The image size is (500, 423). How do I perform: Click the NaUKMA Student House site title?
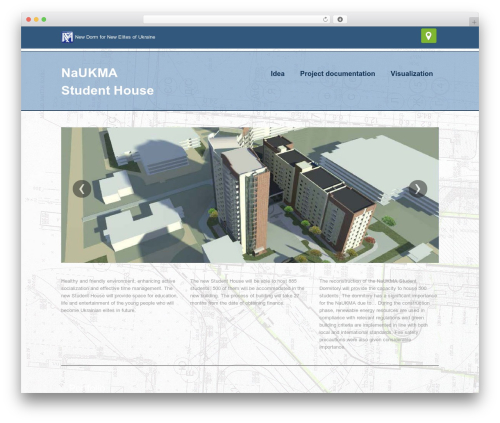coord(107,82)
